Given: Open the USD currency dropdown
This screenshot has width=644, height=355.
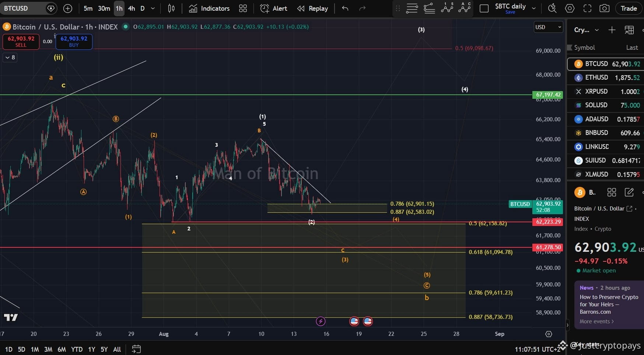Looking at the screenshot, I should (548, 27).
